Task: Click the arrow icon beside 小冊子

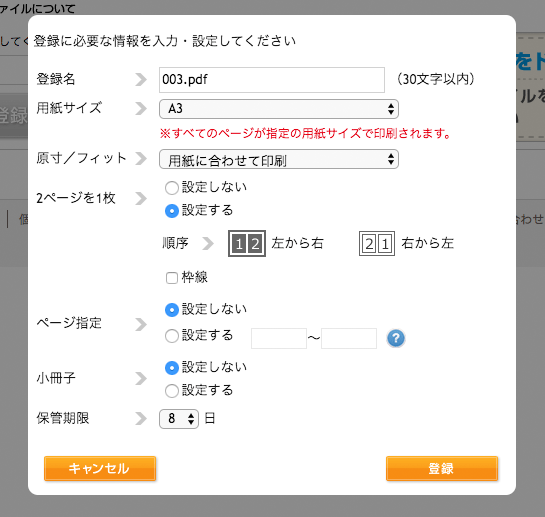Action: click(141, 378)
